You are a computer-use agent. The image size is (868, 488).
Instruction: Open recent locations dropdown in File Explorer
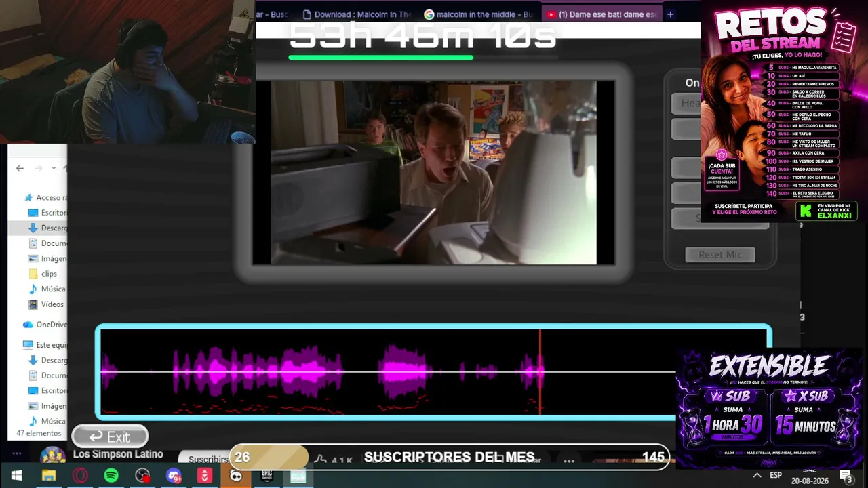click(x=52, y=168)
